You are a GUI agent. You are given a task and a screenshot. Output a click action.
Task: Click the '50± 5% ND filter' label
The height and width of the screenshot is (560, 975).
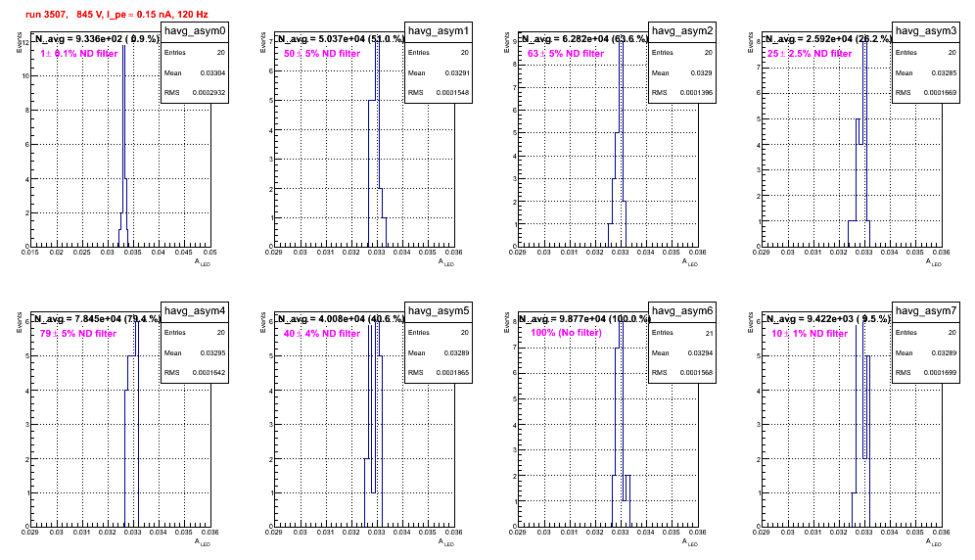322,54
